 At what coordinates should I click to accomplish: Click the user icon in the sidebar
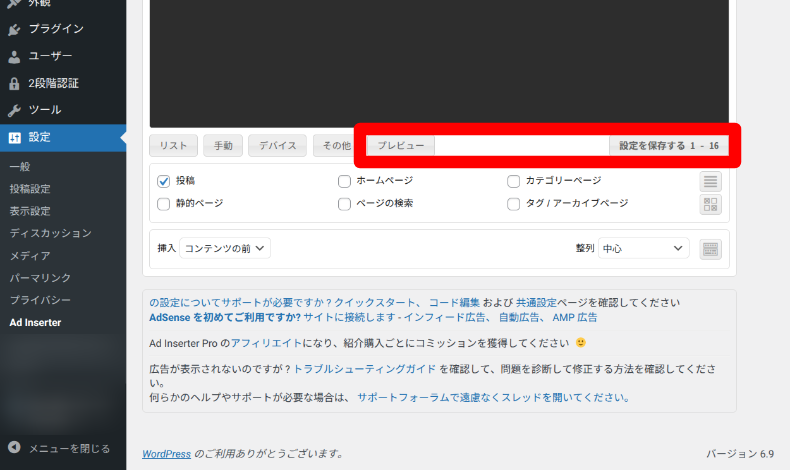(x=14, y=57)
